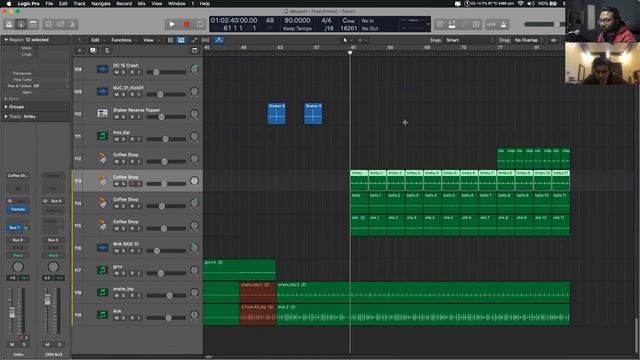Open the Navigate menu
640x360 pixels.
[101, 3]
